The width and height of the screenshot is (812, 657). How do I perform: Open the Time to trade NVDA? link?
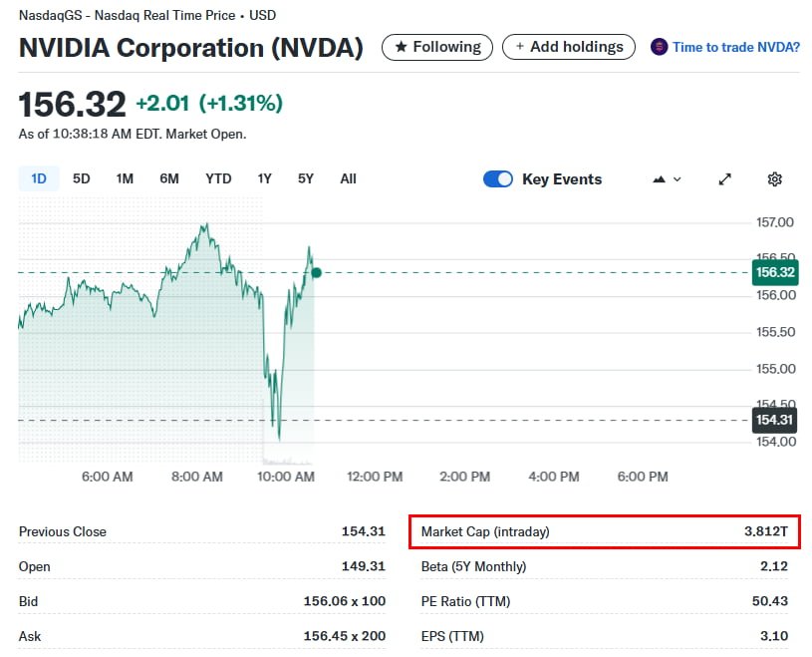tap(736, 47)
